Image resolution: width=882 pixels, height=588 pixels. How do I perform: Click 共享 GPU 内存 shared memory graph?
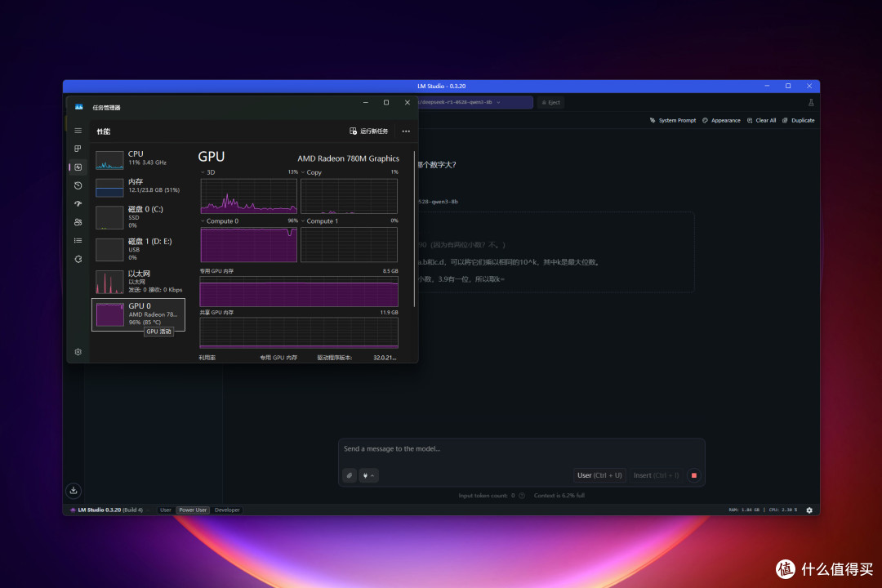[299, 332]
